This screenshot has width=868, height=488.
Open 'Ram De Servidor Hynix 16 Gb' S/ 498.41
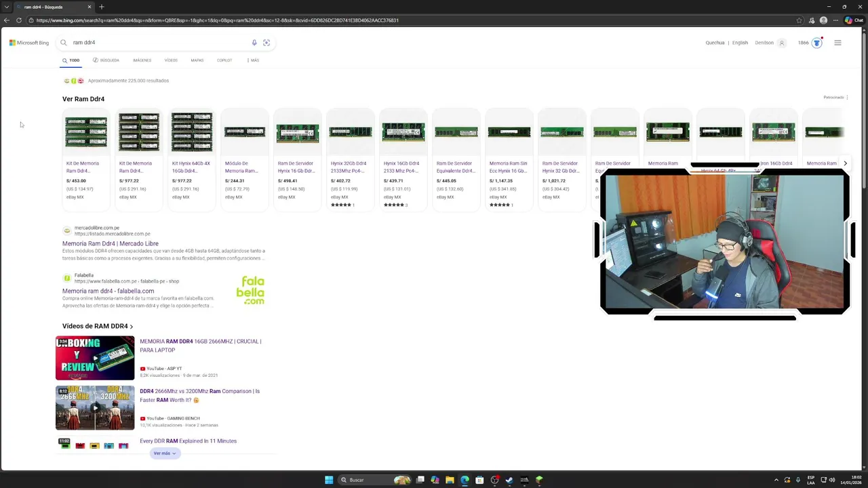298,159
